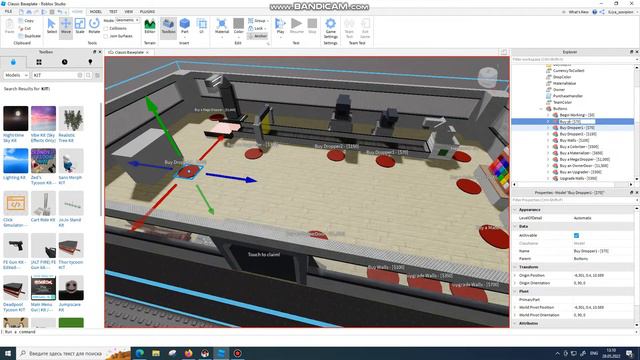Open the Mode Geometric dropdown
The image size is (640, 360).
(127, 20)
